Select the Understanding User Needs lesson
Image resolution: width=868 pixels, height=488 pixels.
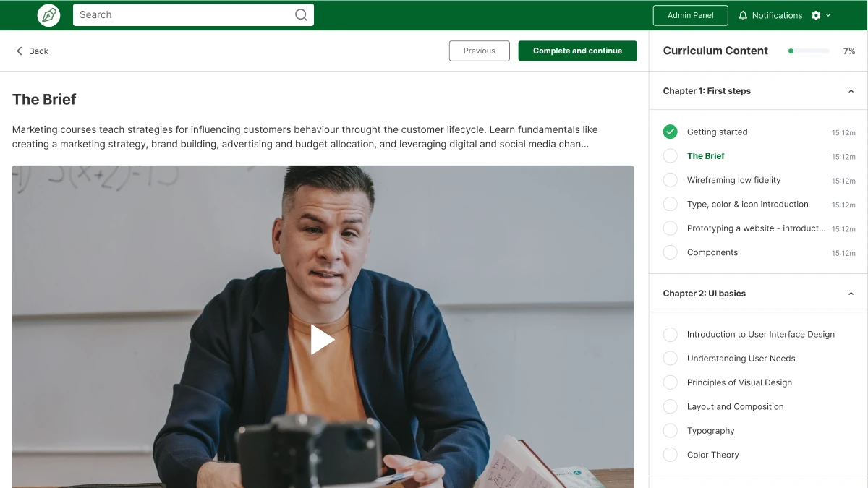pos(741,359)
